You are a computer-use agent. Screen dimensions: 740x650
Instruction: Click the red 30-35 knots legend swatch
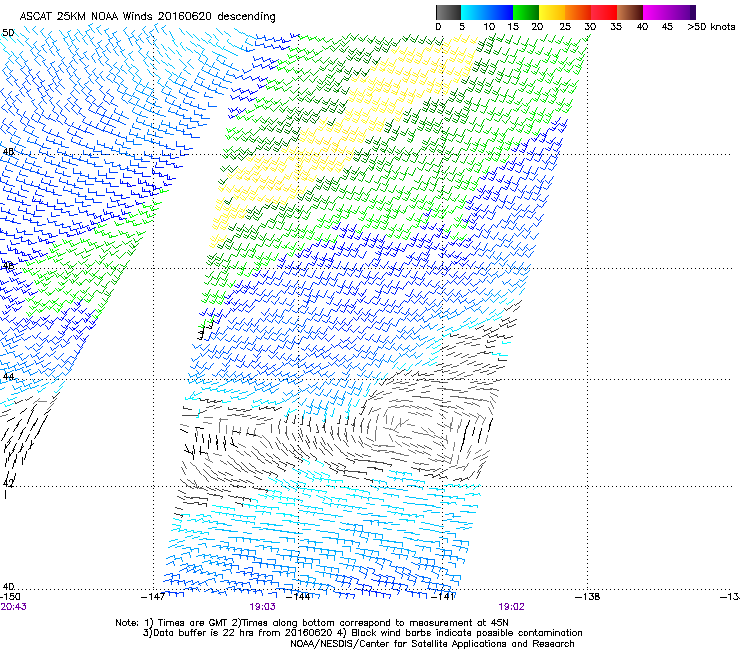click(x=604, y=12)
